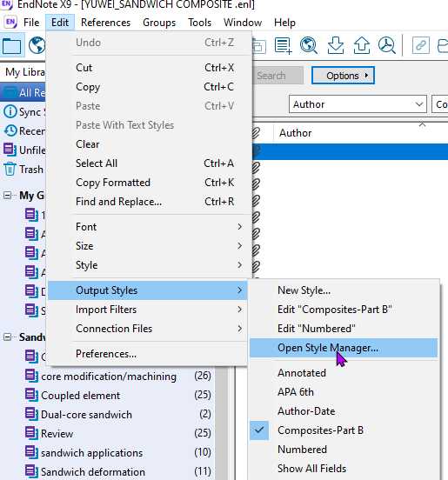Image resolution: width=448 pixels, height=480 pixels.
Task: Open the References menu
Action: 105,23
